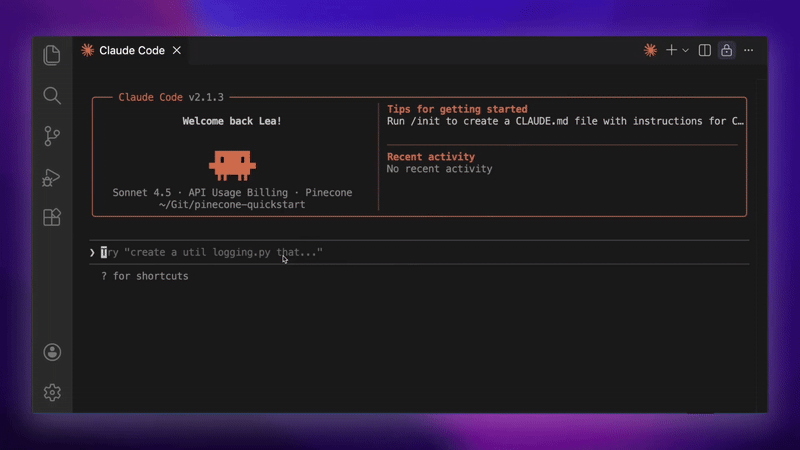Open the three-dot more actions menu

tap(749, 50)
